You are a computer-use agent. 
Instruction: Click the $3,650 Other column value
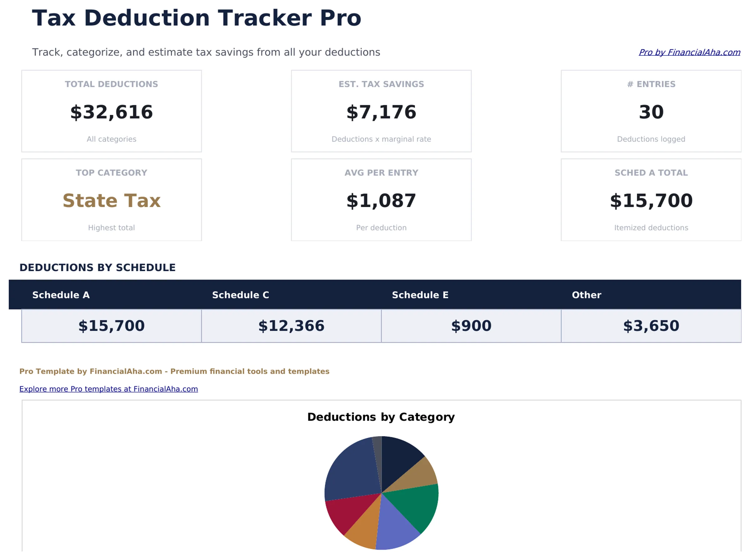pos(650,325)
